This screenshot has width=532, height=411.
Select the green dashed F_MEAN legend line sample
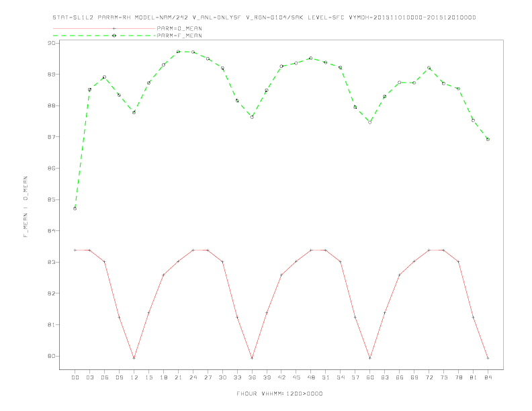point(104,36)
